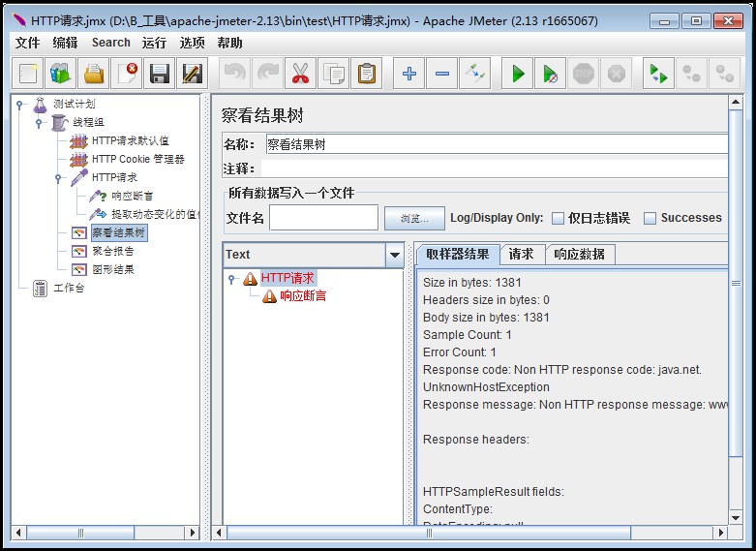Start the test with green play icon

(x=517, y=74)
